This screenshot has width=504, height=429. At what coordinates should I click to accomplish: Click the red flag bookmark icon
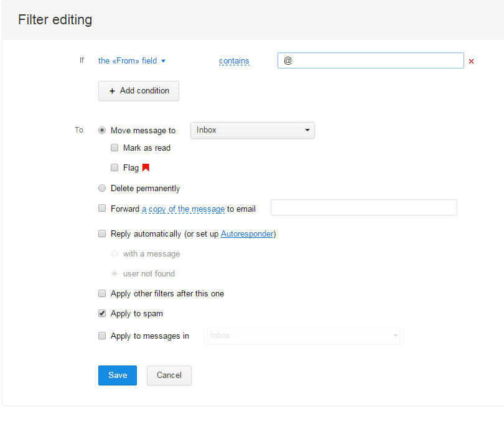(146, 167)
